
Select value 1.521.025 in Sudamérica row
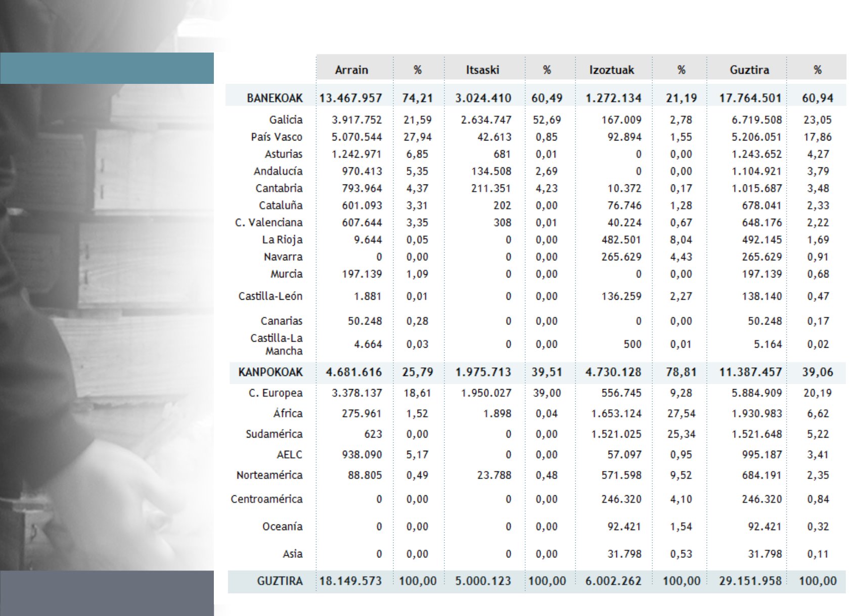point(616,434)
